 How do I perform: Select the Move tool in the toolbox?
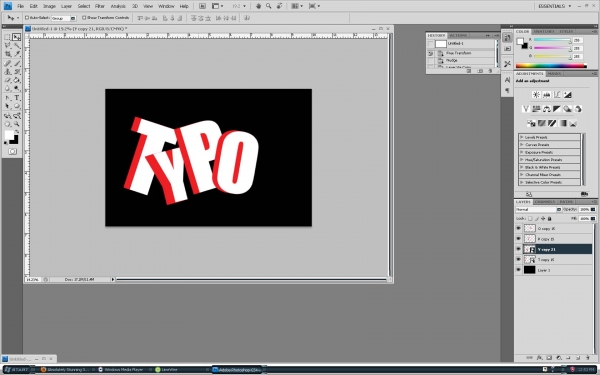point(16,37)
